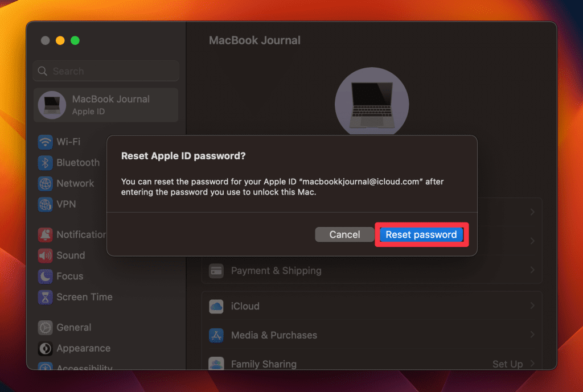
Task: Click the green zoom window button
Action: (x=75, y=40)
